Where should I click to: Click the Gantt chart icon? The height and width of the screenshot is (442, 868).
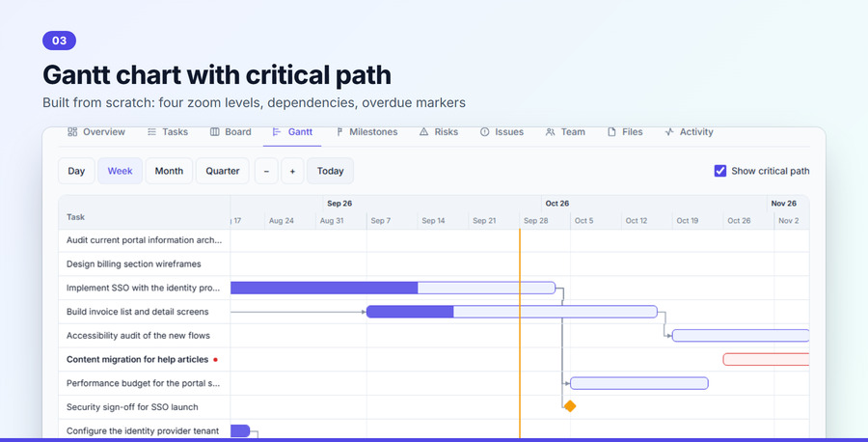point(277,132)
